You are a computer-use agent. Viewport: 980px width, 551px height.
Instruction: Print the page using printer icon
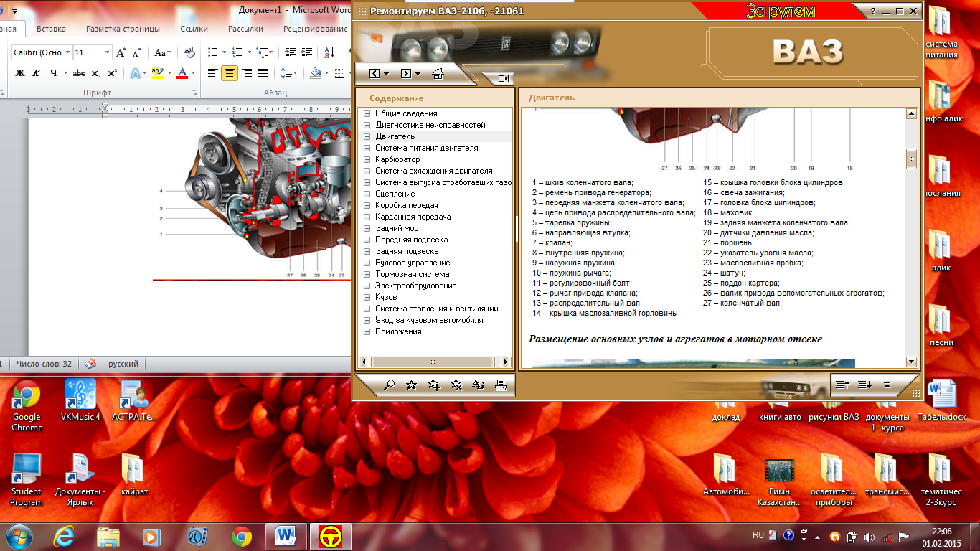[500, 385]
